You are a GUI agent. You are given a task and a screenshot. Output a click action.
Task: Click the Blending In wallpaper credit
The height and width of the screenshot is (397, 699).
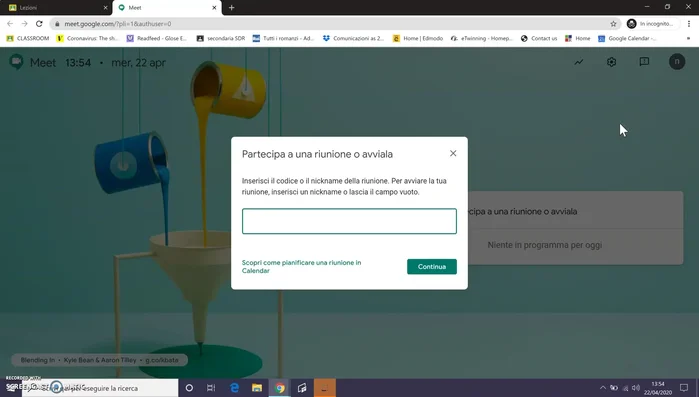pos(99,360)
